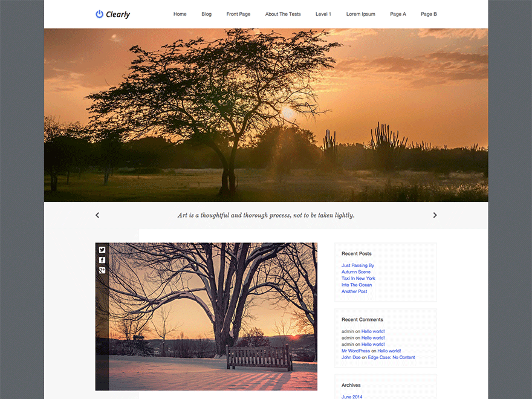The image size is (532, 399).
Task: Open Mr WordPress's comment link
Action: point(355,350)
